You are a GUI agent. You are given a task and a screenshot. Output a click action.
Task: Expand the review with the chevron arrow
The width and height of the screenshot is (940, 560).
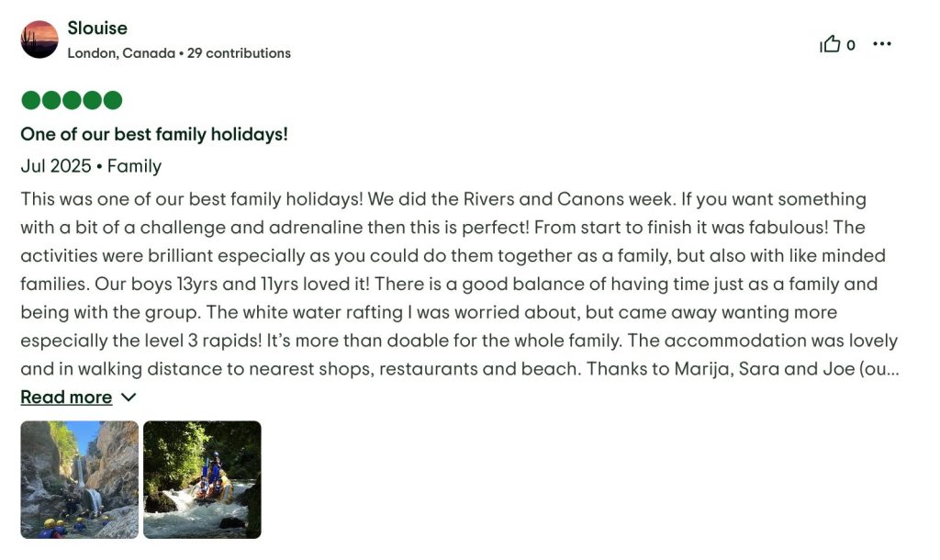click(x=129, y=398)
